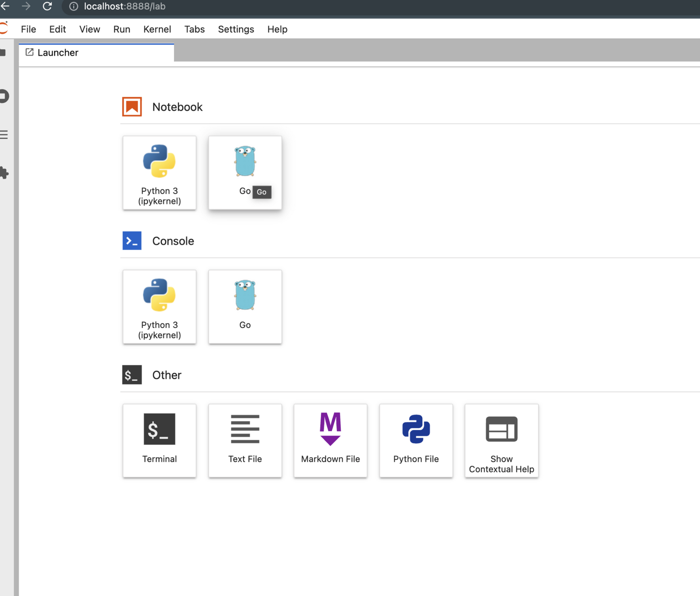Show Contextual Help panel

coord(501,440)
